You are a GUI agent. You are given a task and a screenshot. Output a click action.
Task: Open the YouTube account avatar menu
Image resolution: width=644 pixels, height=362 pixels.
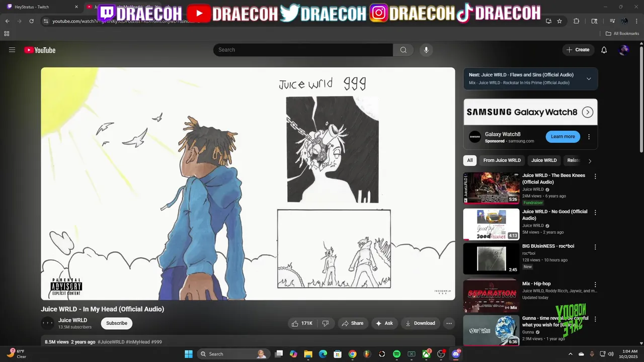(624, 50)
